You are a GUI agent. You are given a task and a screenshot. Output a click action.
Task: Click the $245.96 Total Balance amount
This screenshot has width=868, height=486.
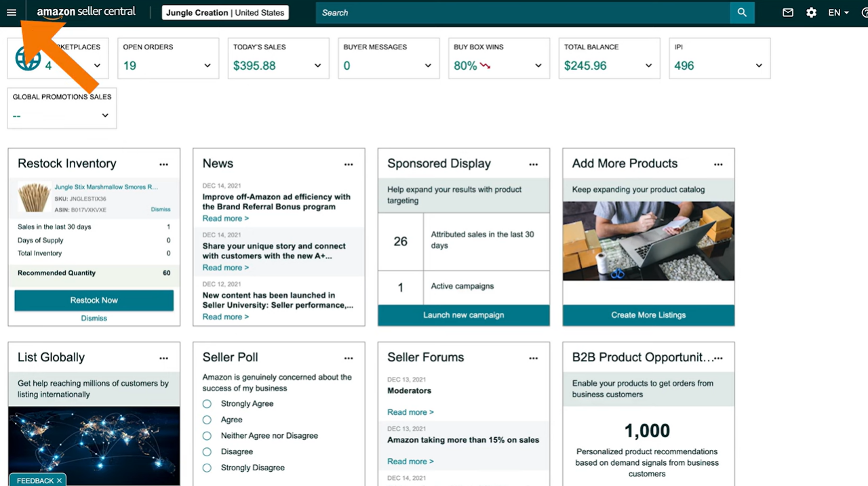(585, 66)
